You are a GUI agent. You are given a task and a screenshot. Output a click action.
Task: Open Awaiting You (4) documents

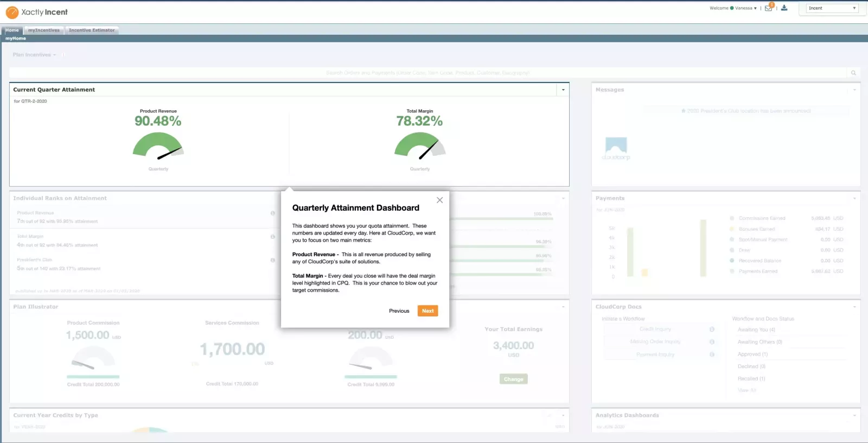coord(756,330)
